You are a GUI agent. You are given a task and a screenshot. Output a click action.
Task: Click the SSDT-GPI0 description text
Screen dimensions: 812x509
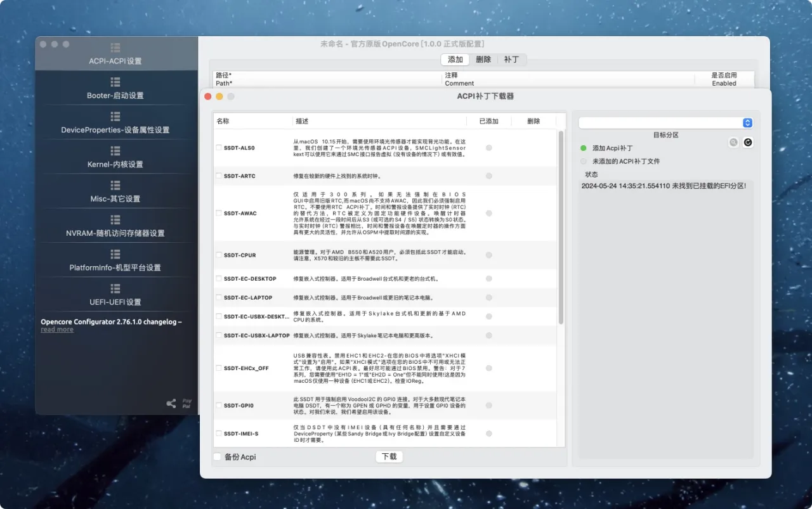click(379, 405)
